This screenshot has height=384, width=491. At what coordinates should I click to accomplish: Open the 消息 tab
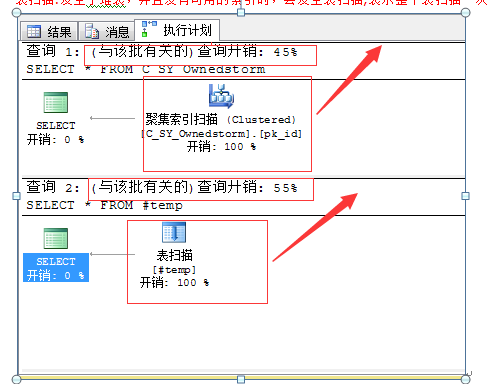(107, 32)
